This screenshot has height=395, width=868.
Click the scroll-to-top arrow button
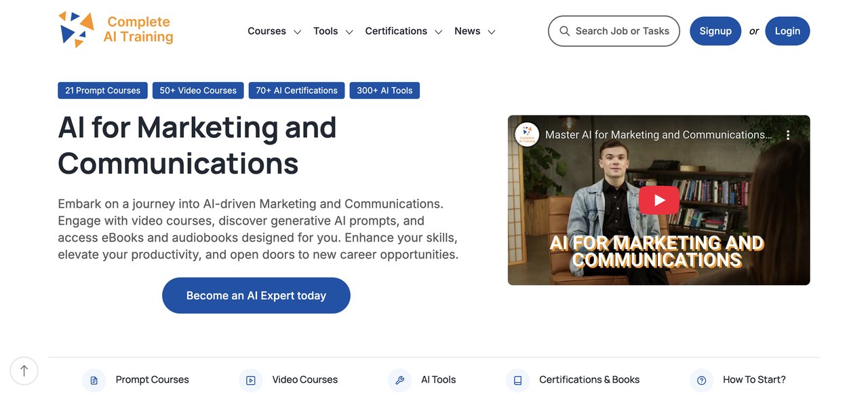pos(24,371)
